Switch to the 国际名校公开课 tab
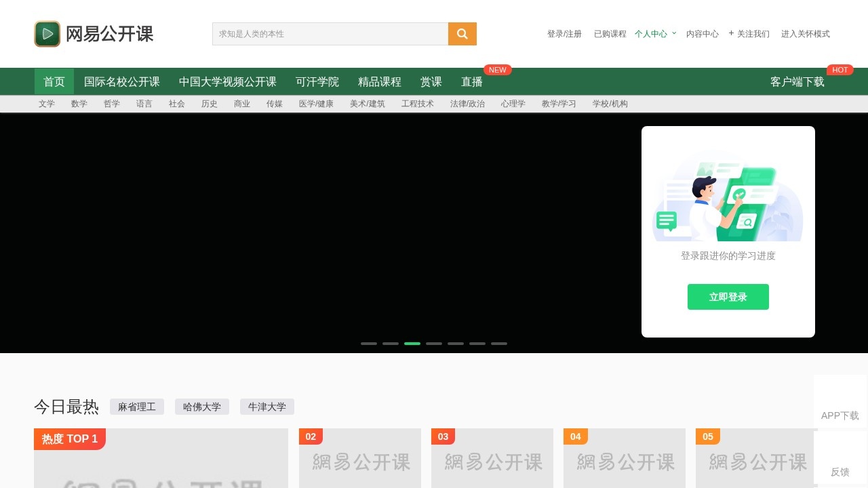Image resolution: width=868 pixels, height=488 pixels. point(122,81)
